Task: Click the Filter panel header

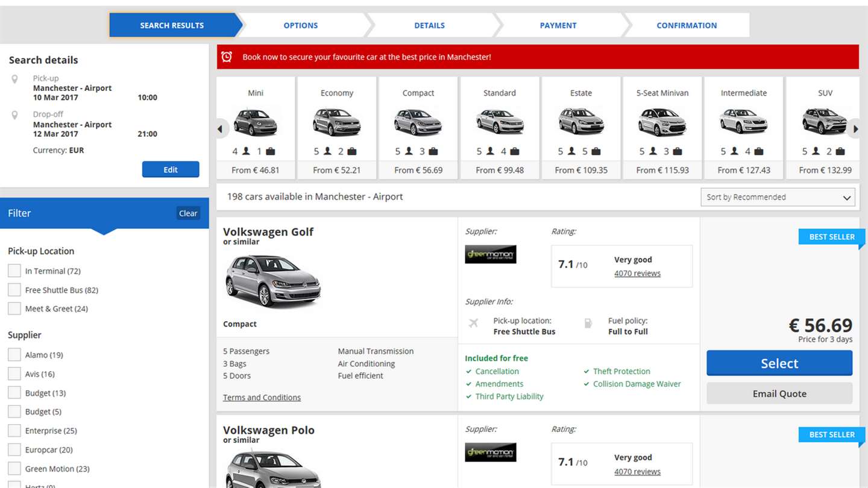Action: click(x=104, y=213)
